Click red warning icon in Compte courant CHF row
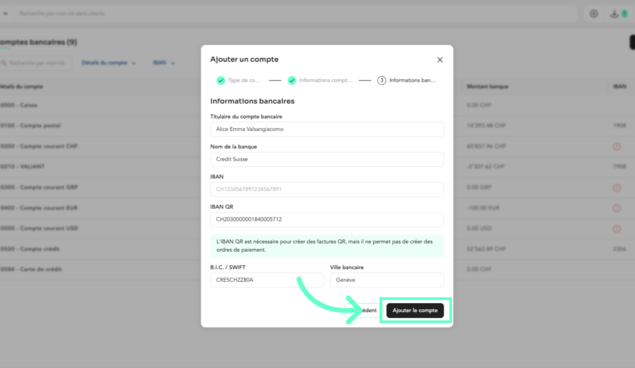Screen dimensions: 635x368 coord(616,147)
